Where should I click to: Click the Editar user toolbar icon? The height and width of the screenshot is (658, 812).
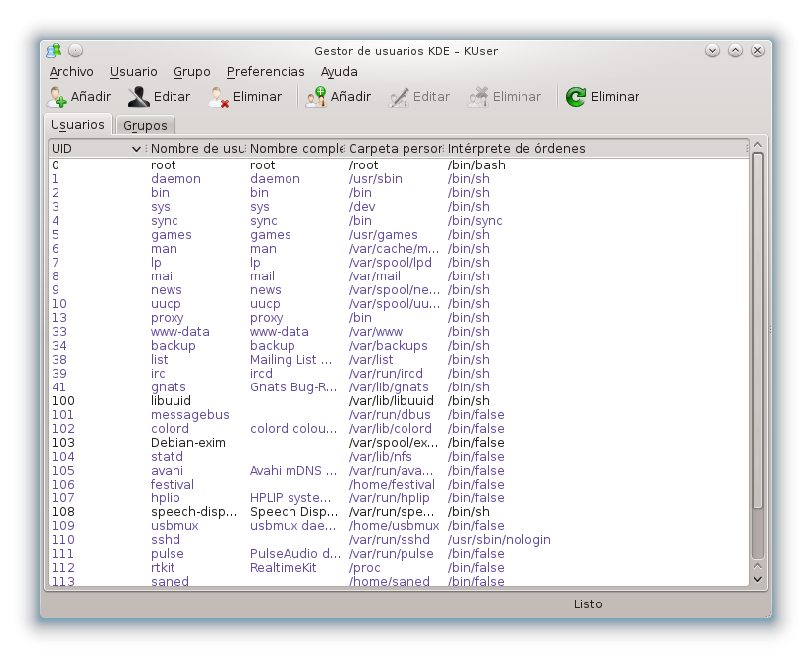tap(136, 96)
